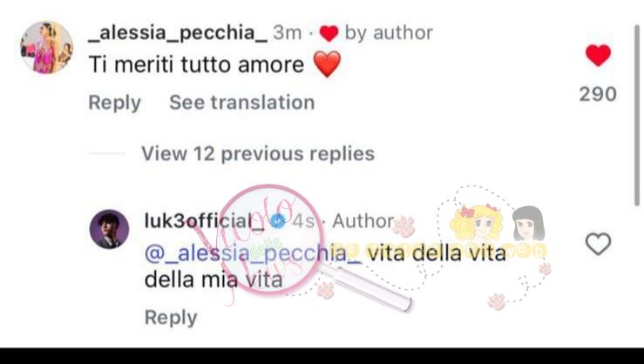Like luk3official_'s reply with the outline heart
Screen dimensions: 644x364
[598, 244]
